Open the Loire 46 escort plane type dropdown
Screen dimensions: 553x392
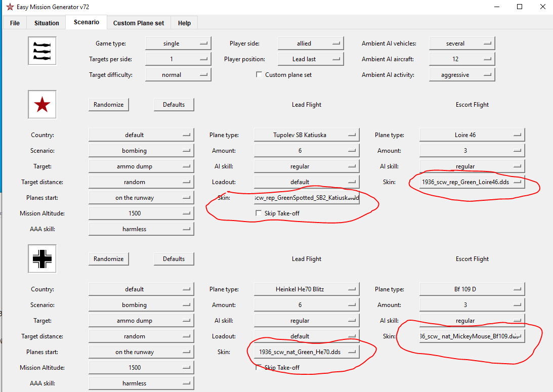tap(472, 135)
